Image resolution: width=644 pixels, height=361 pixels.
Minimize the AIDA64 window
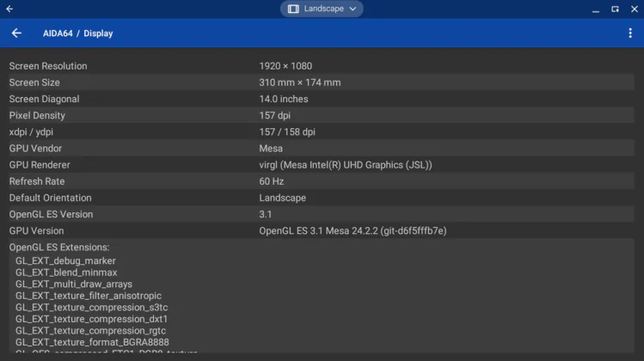596,9
